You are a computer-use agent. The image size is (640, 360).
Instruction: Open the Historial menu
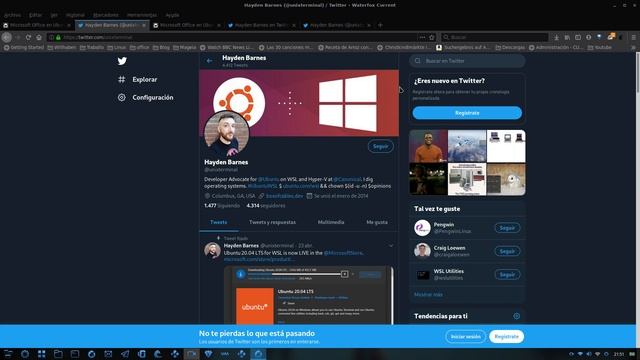[x=75, y=15]
